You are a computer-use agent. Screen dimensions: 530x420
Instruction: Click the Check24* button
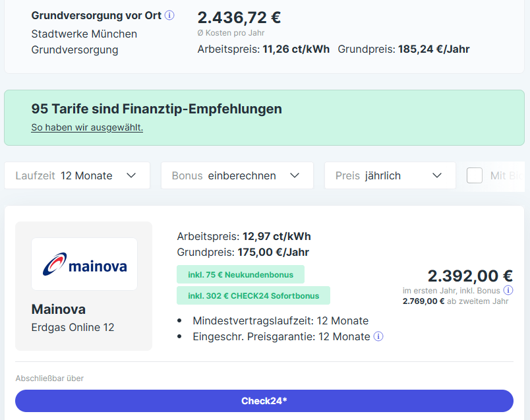coord(264,401)
